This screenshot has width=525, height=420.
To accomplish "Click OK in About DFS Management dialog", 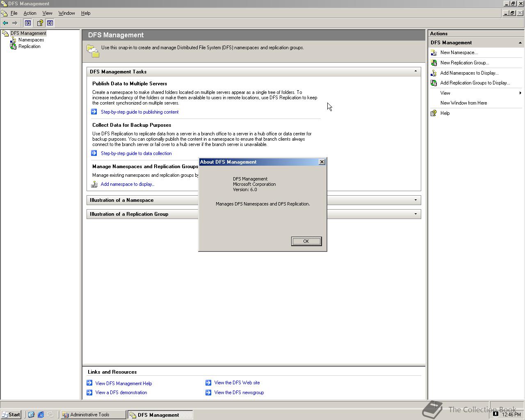I will (306, 241).
